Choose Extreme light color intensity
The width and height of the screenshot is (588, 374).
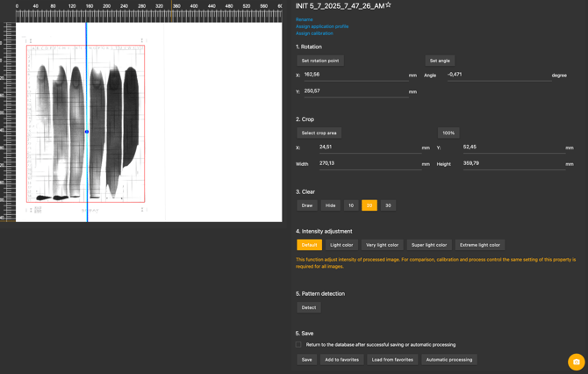[479, 245]
